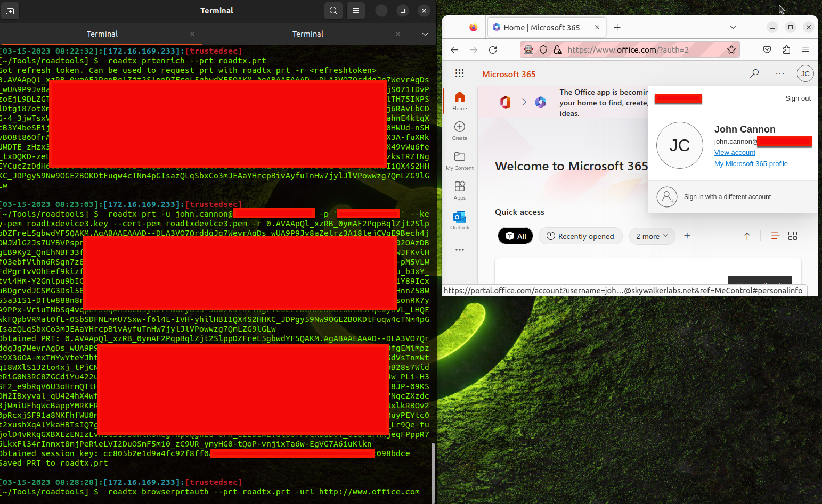Switch to the first Terminal tab
Image resolution: width=822 pixels, height=504 pixels.
[x=102, y=34]
